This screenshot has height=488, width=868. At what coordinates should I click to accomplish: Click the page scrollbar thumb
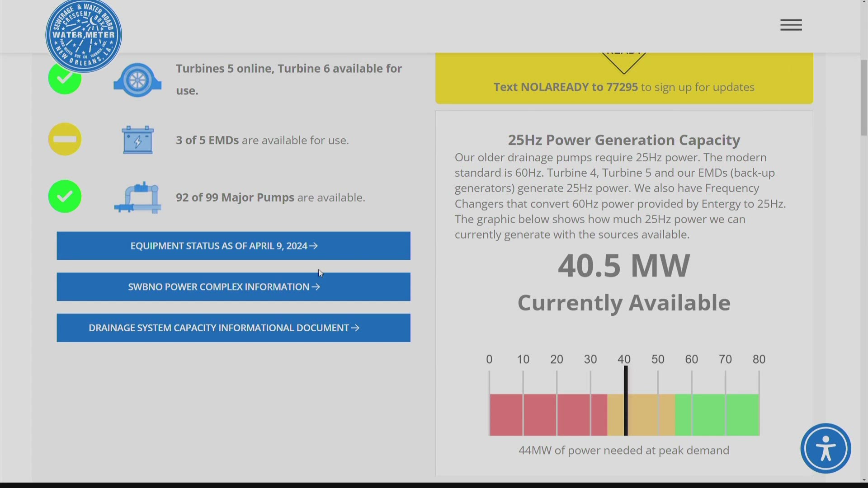[864, 98]
